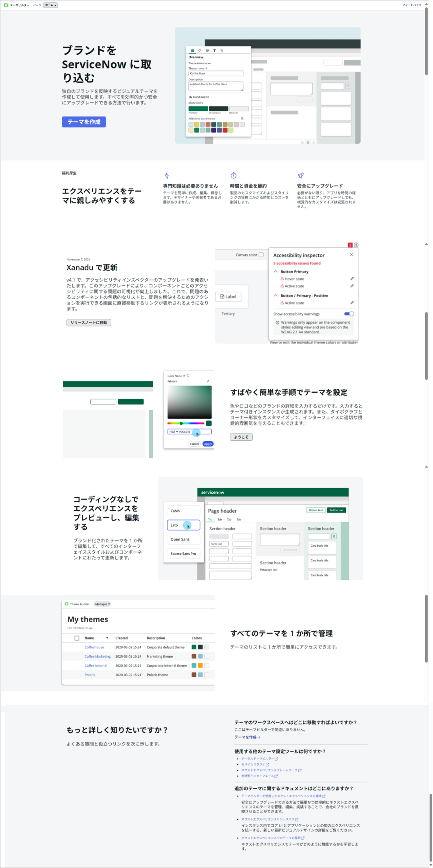
Task: Click the Description box in the Overview panel
Action: coord(216,86)
